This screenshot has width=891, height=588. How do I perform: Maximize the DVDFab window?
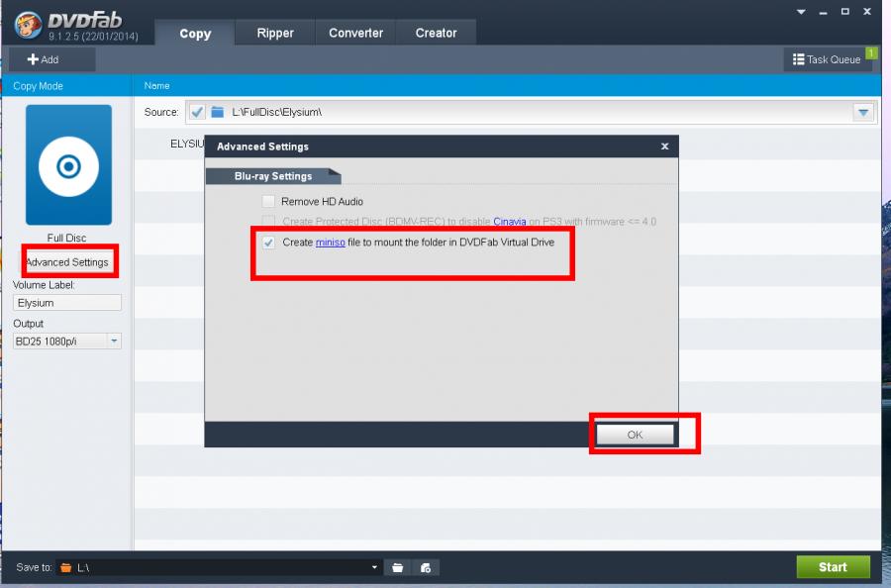845,11
